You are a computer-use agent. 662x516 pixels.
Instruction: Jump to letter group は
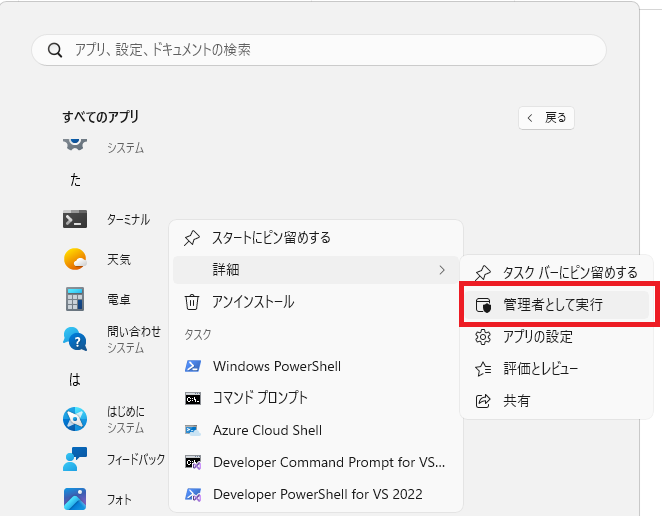click(x=75, y=379)
